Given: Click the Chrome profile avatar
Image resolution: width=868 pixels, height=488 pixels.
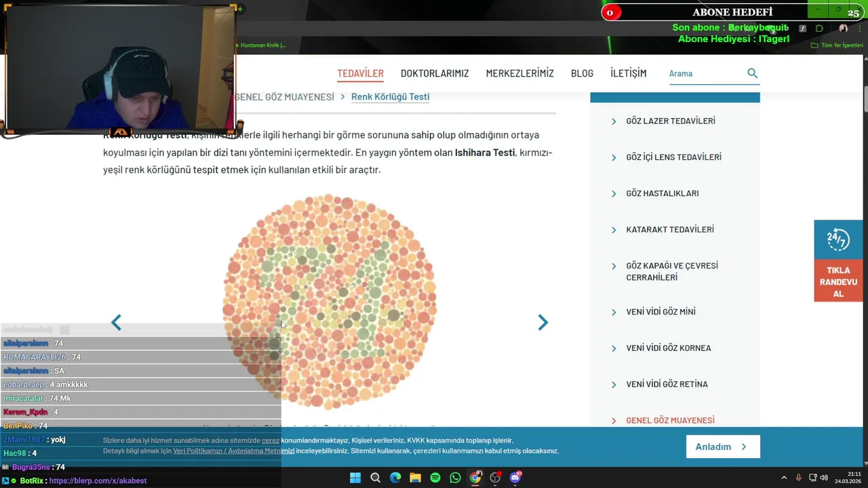Looking at the screenshot, I should point(843,28).
